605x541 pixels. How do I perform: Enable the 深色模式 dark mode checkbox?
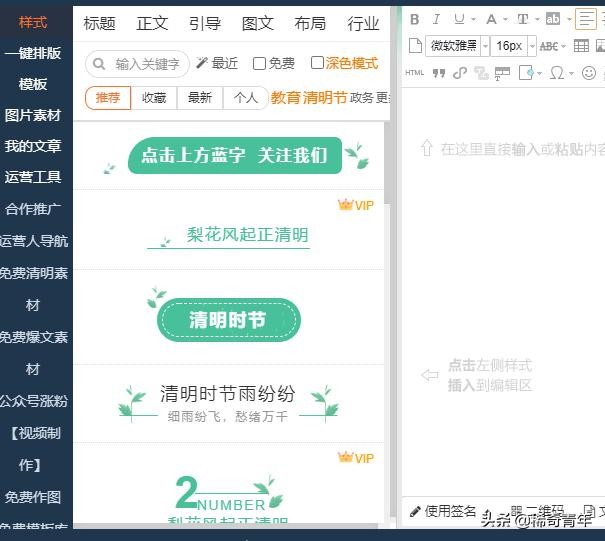coord(318,63)
